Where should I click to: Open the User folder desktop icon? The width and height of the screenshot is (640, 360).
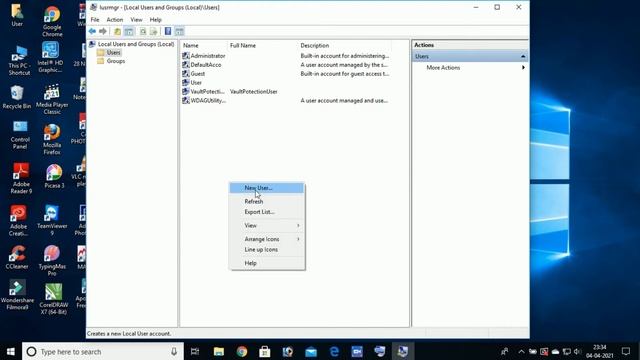point(17,15)
